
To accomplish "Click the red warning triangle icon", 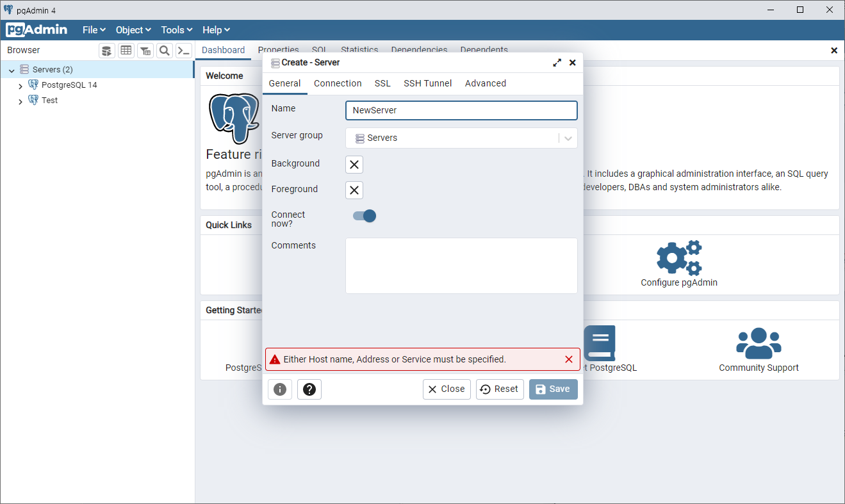I will click(275, 359).
